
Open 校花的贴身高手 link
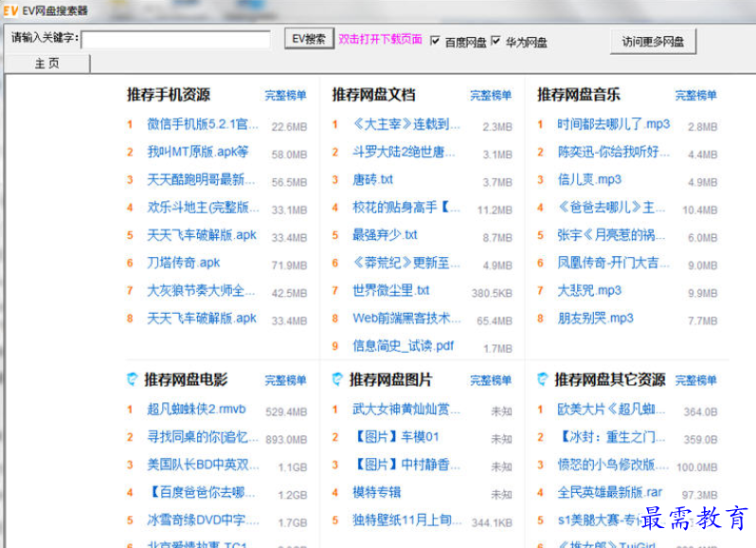[406, 208]
